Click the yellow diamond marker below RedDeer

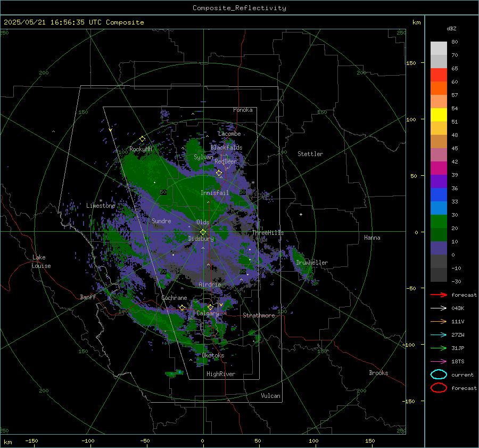[219, 173]
